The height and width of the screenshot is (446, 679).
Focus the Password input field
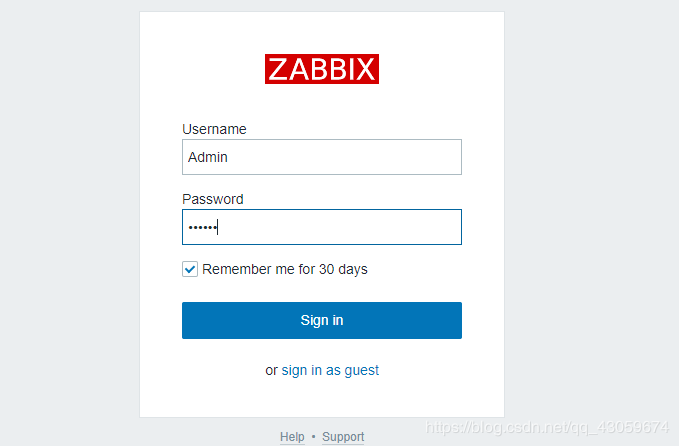[321, 227]
